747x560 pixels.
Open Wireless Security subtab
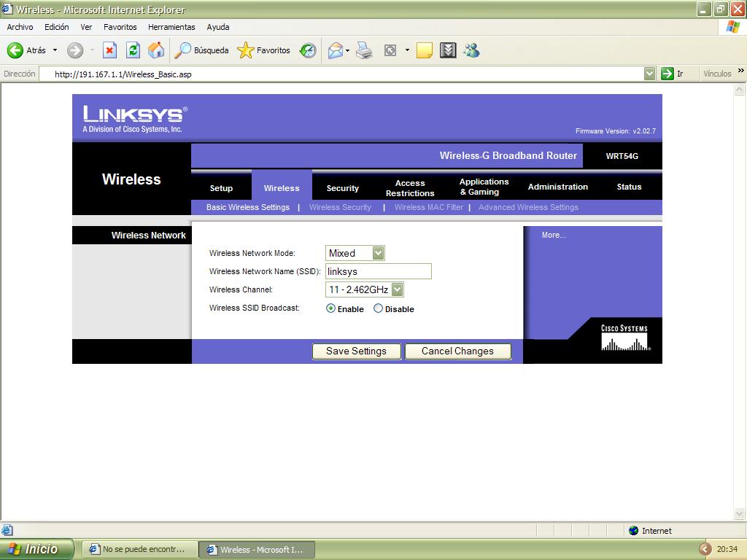pyautogui.click(x=340, y=207)
